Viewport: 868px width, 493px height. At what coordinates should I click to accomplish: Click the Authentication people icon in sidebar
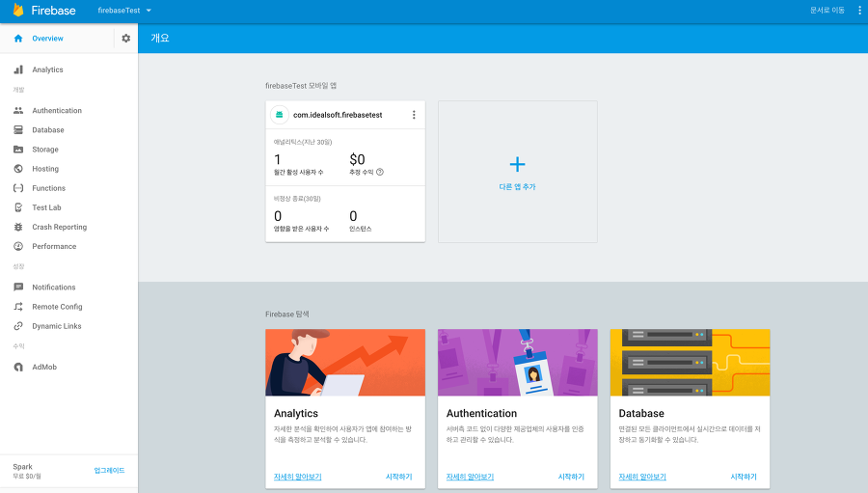click(x=18, y=110)
